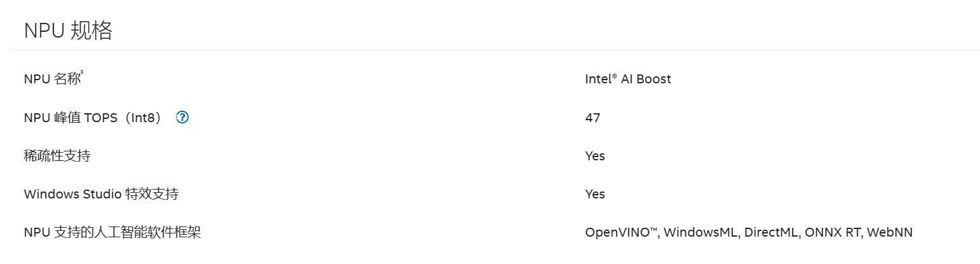Click the NPU peak TOPS help icon
The width and height of the screenshot is (980, 264).
[182, 117]
